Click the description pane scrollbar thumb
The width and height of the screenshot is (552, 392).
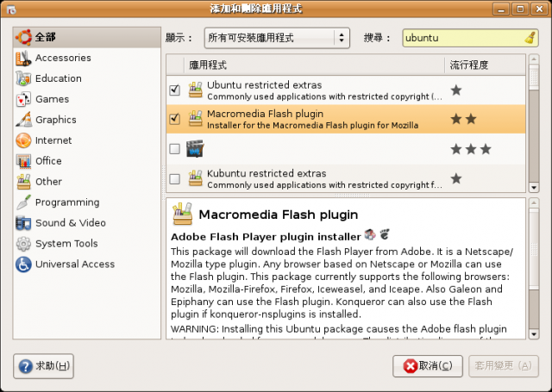pos(534,249)
